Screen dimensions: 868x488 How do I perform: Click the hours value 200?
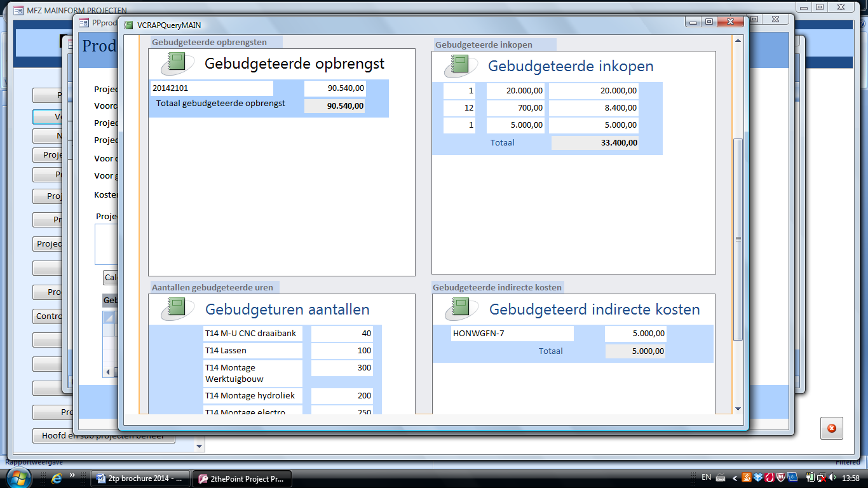(x=342, y=396)
